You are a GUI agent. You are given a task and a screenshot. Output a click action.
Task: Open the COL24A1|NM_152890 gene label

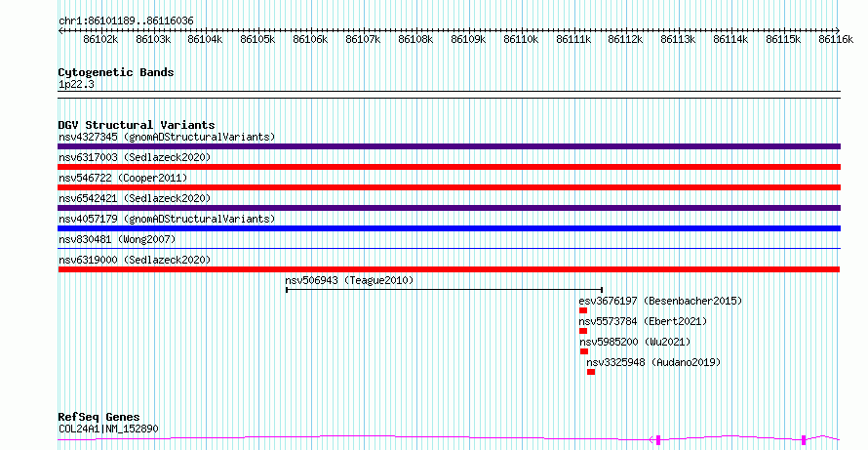coord(108,429)
